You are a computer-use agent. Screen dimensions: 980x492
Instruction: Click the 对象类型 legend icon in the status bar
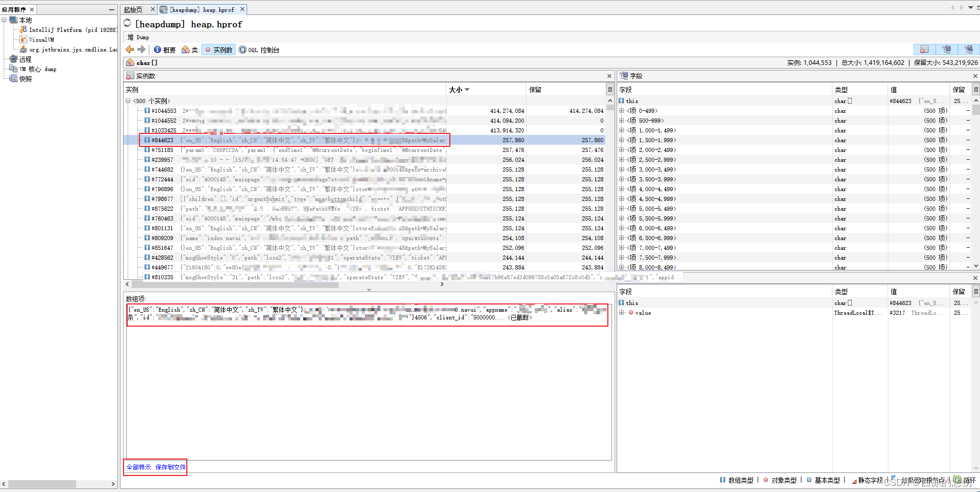(766, 480)
